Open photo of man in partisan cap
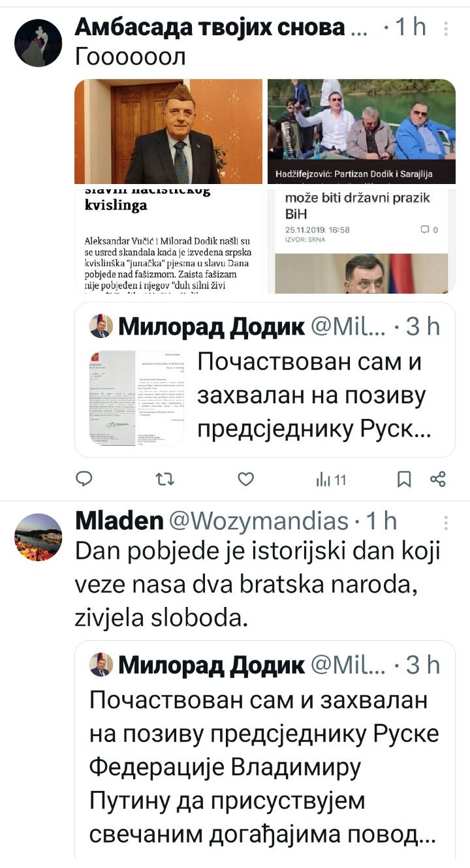 (x=168, y=131)
